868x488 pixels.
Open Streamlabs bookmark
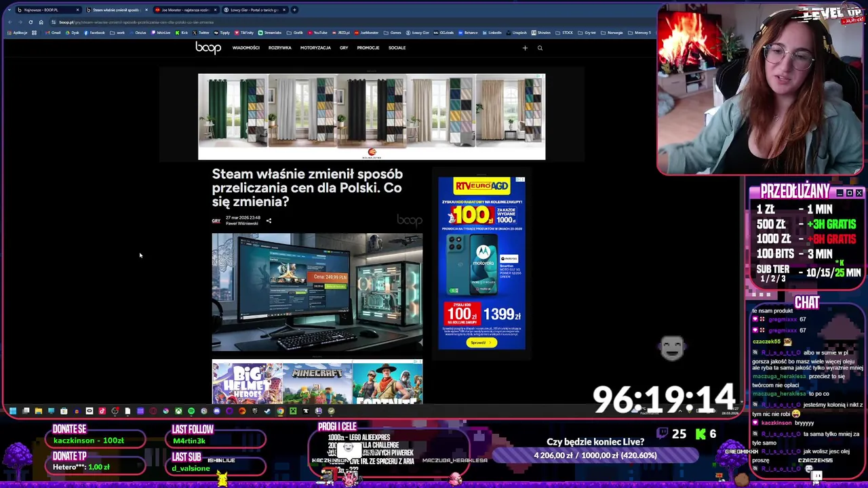tap(270, 33)
